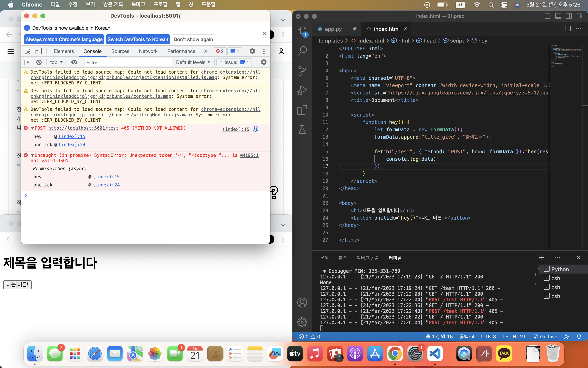
Task: Customize layout icon in VS Code titlebar
Action: coord(579,16)
